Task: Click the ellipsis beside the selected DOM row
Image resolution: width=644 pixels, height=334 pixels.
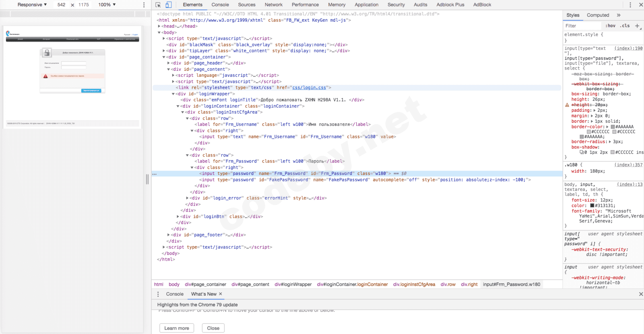Action: pos(155,174)
